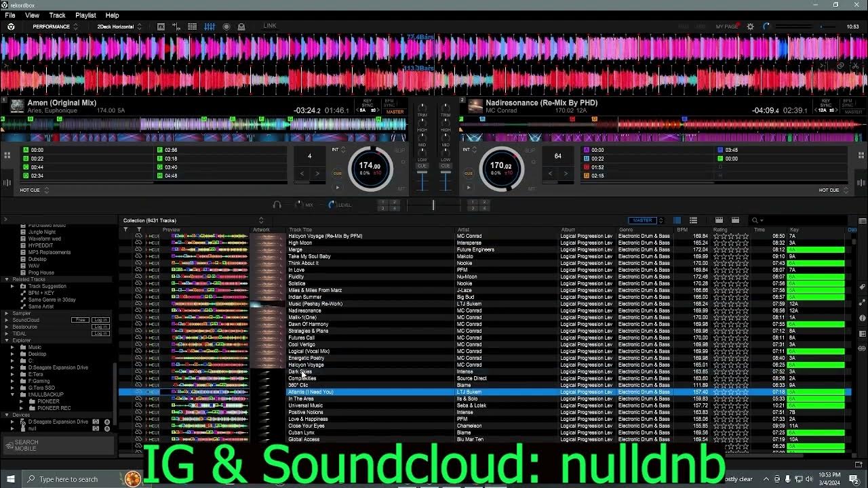Click deck 2 album artwork thumbnail
The width and height of the screenshot is (868, 488).
(x=475, y=106)
